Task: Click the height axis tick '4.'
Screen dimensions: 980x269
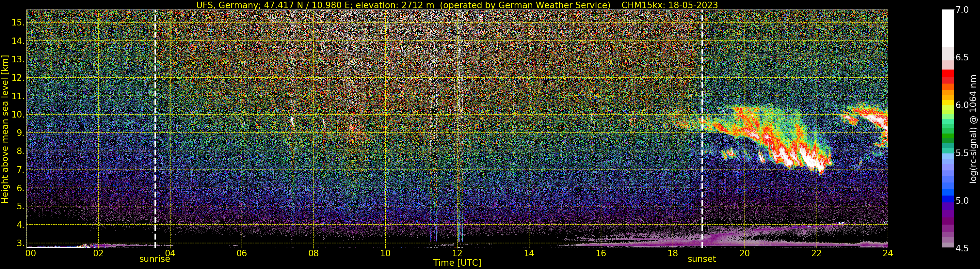Action: pyautogui.click(x=21, y=225)
